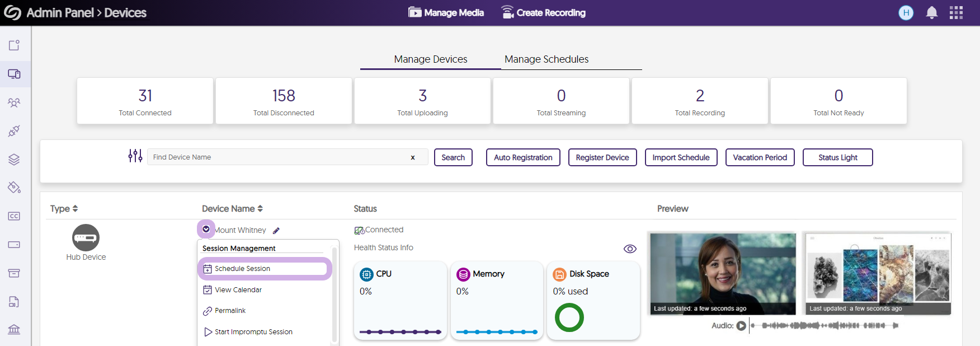980x346 pixels.
Task: Open the apps grid menu
Action: point(956,13)
